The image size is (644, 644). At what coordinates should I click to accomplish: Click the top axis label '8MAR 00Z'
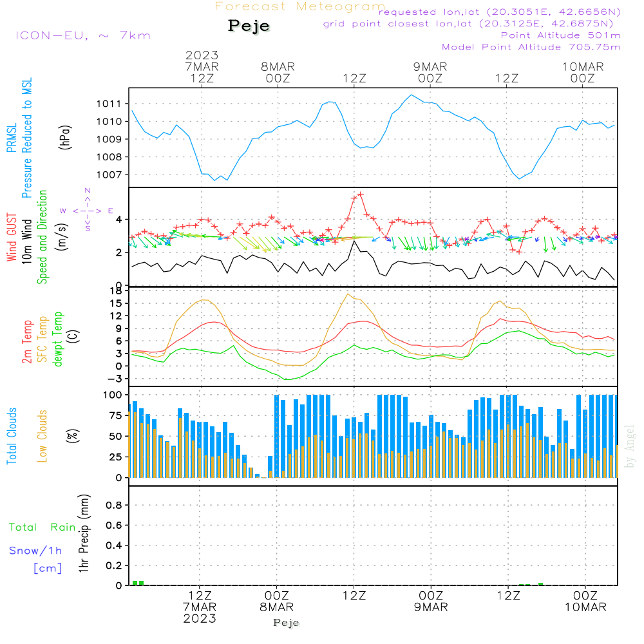[x=278, y=72]
